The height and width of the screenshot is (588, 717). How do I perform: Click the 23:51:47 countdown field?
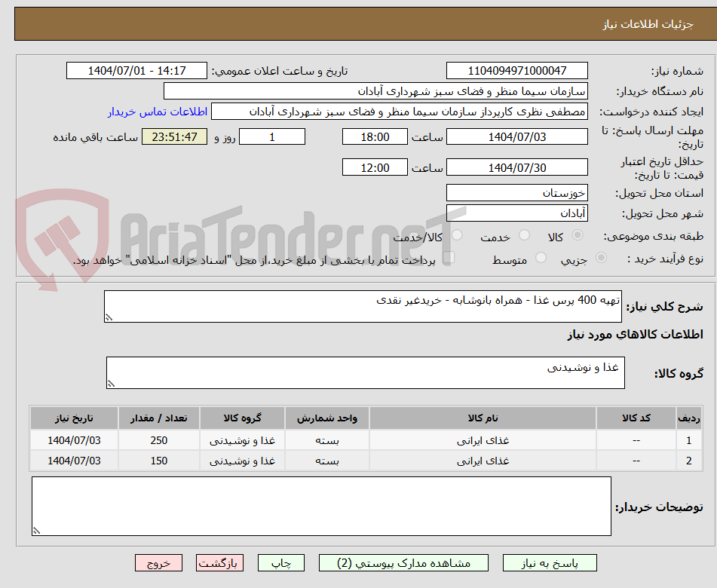click(174, 136)
